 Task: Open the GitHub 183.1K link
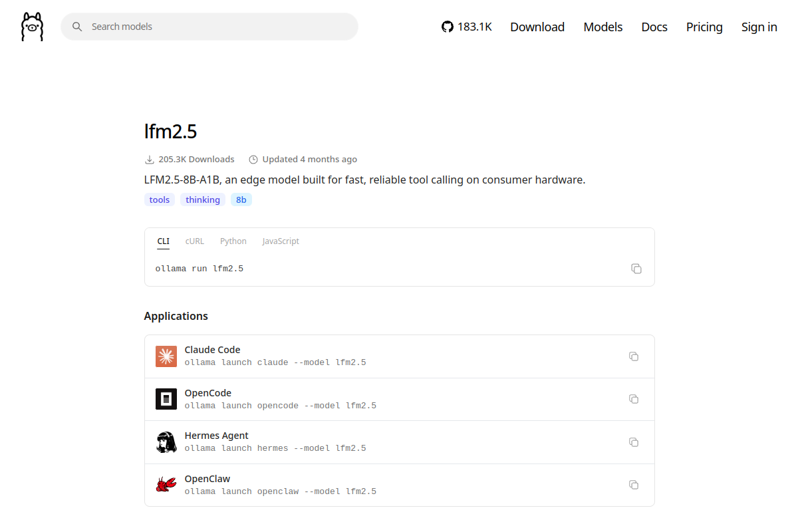pyautogui.click(x=467, y=27)
